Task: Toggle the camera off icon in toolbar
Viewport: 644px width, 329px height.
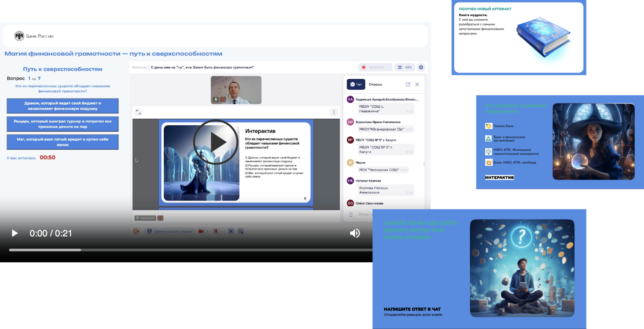Action: coord(201,231)
